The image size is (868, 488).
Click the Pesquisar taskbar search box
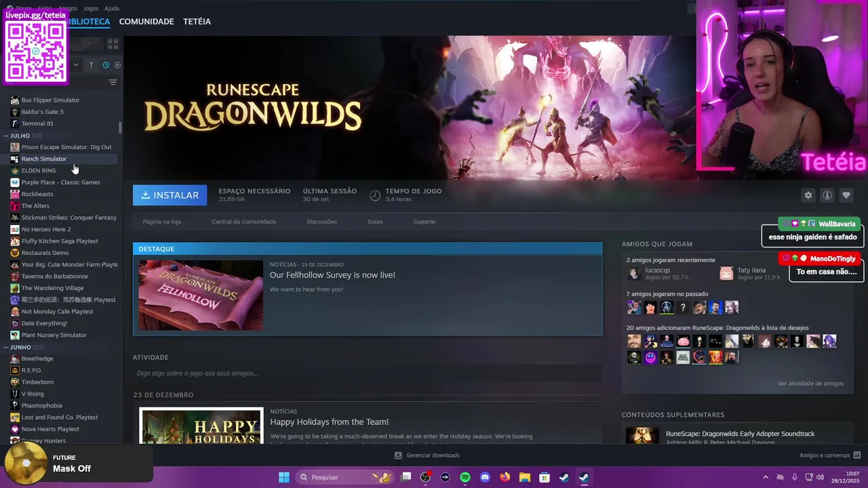point(346,477)
